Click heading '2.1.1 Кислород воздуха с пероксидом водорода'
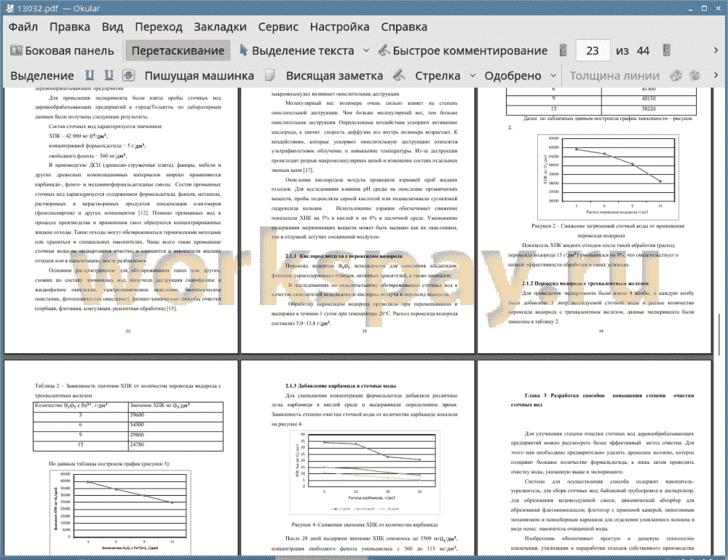728x560 pixels. tap(344, 256)
